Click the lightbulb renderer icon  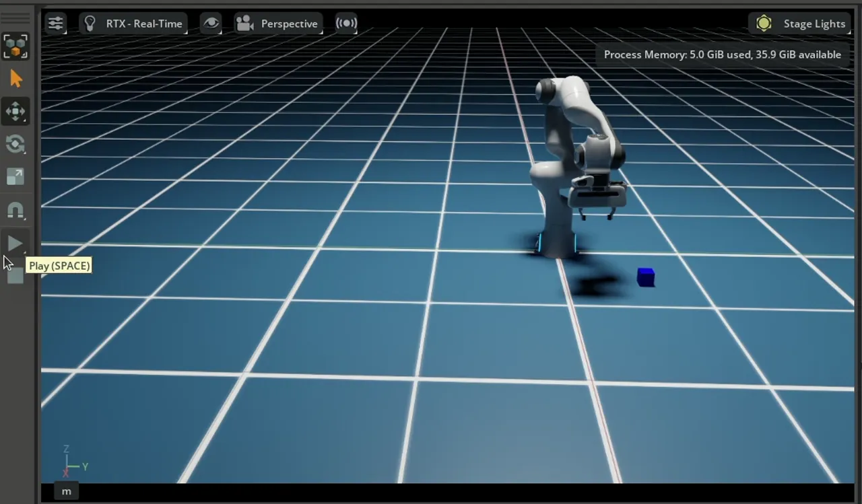[90, 24]
